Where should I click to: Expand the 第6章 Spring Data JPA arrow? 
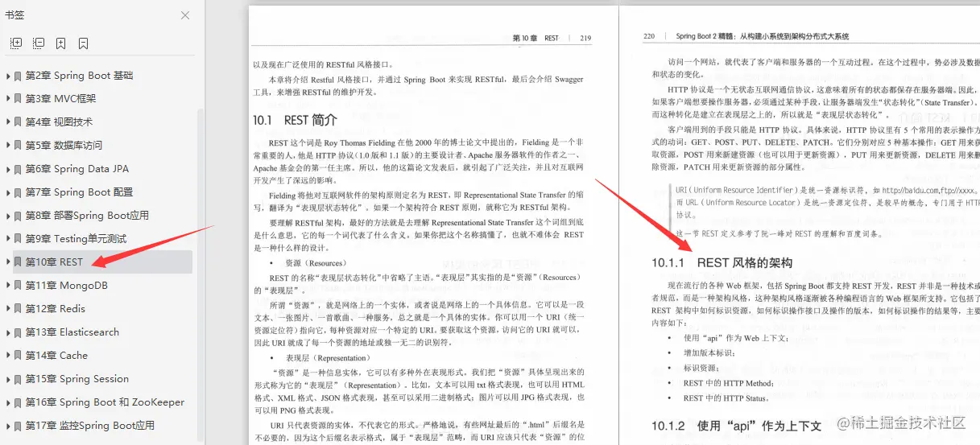(8, 169)
